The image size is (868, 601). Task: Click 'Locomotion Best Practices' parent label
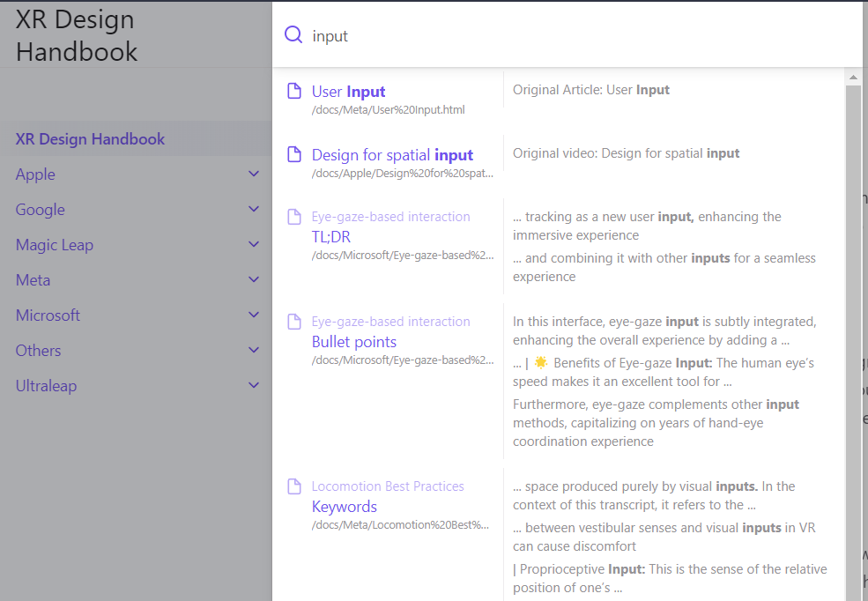(x=388, y=486)
